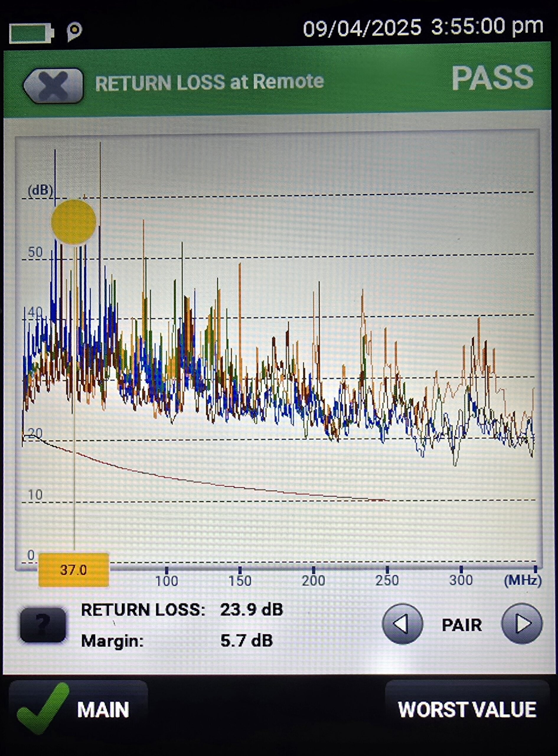Tap the 100 MHz axis tick label

click(166, 581)
